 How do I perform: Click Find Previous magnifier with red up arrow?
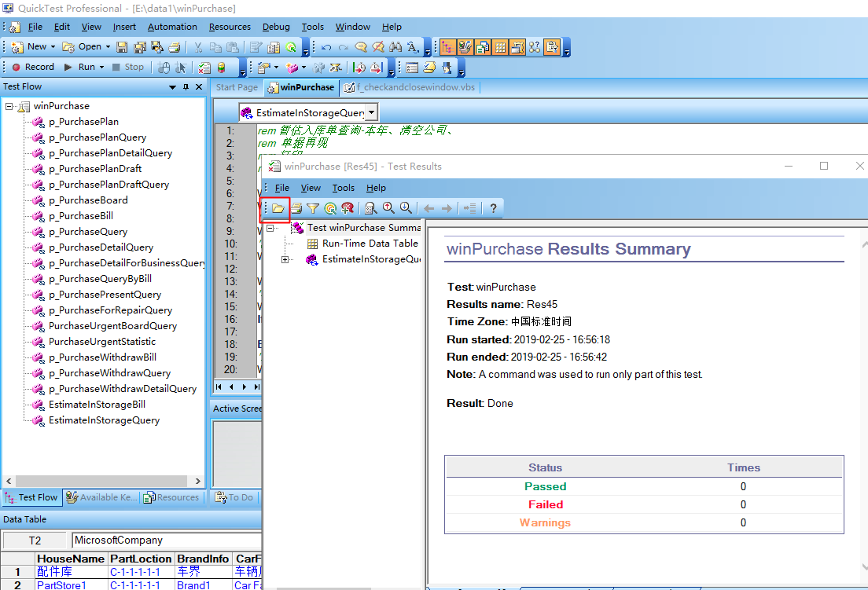coord(388,208)
